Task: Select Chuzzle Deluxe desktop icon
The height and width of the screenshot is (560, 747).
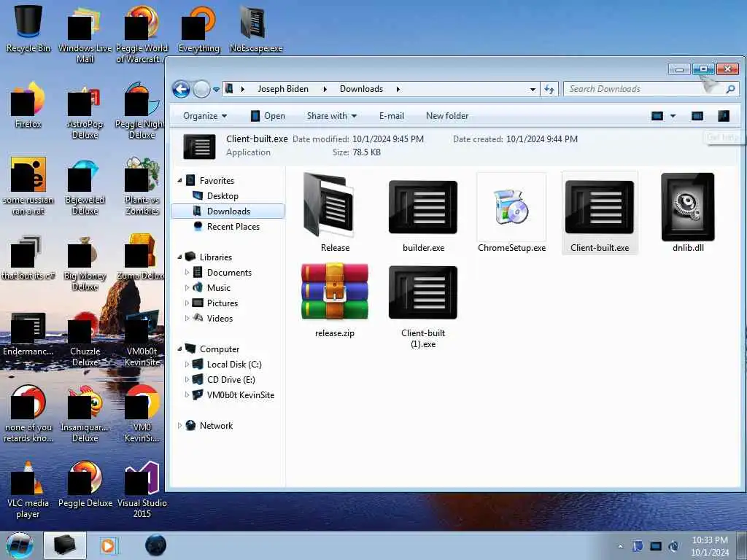Action: (x=85, y=339)
